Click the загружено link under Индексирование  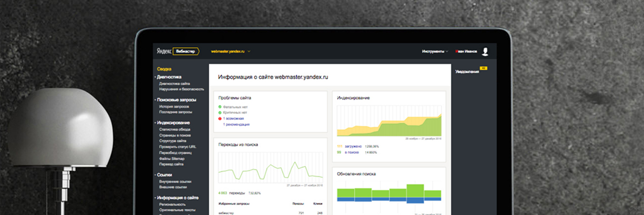[x=352, y=146]
